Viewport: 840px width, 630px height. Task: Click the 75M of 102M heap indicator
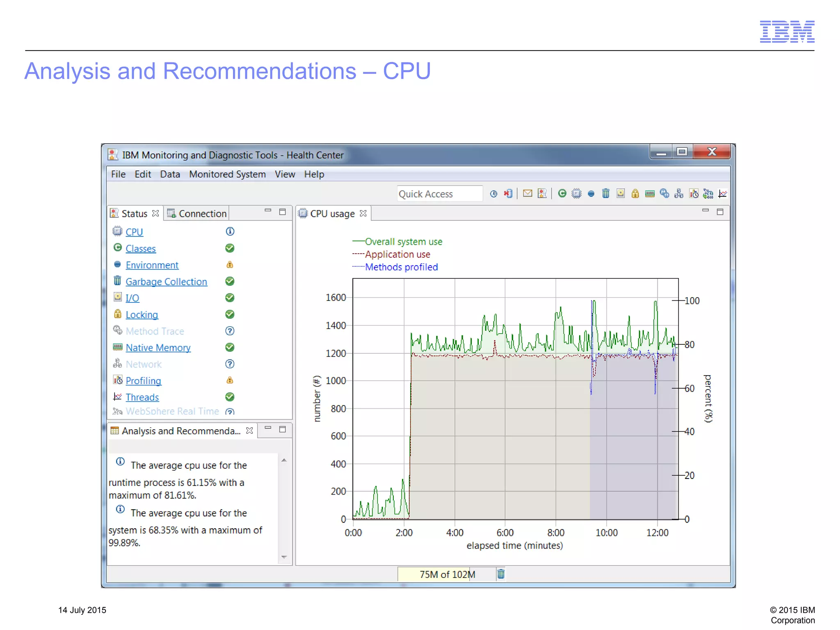point(447,574)
